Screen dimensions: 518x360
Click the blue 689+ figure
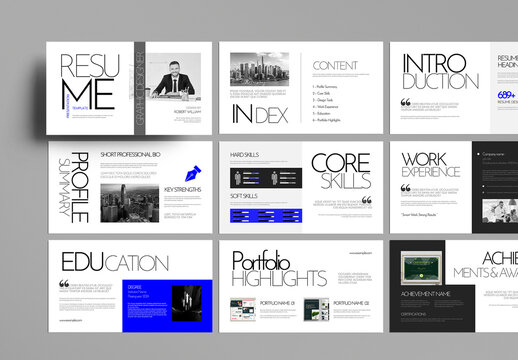point(506,95)
